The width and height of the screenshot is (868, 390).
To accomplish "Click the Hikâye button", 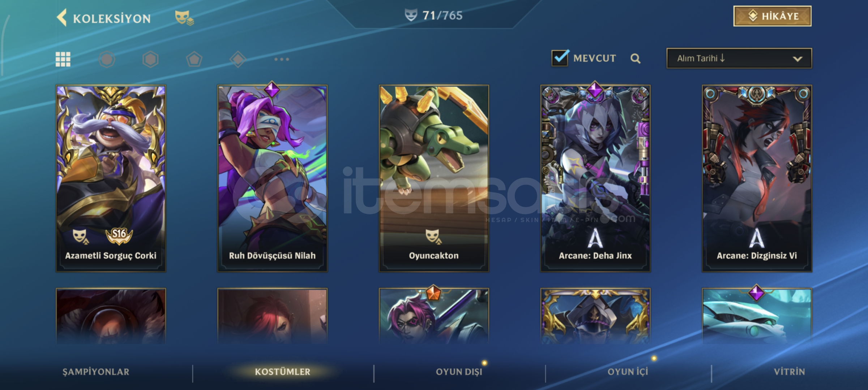I will pos(772,16).
